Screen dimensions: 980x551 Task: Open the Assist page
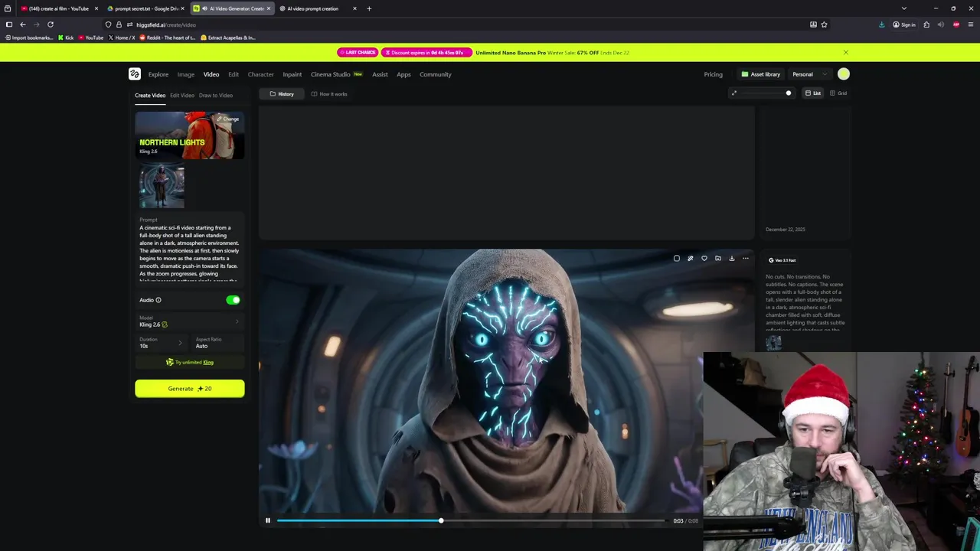pos(380,74)
